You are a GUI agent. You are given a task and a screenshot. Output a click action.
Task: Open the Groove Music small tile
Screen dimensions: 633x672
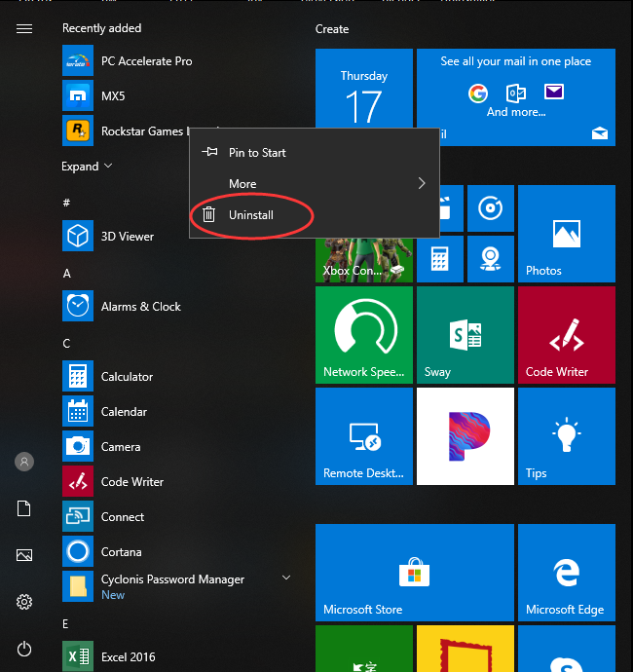(x=491, y=208)
